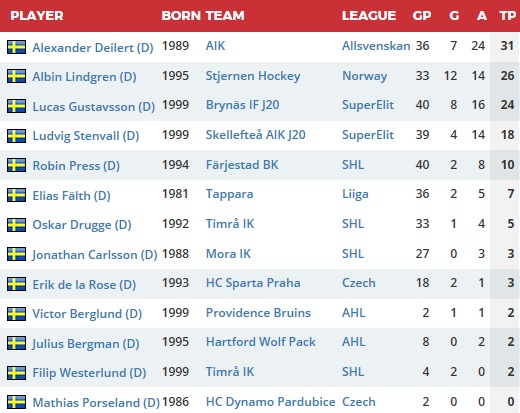Click the flag icon next to Mathias Porseland
520x413 pixels.
16,402
